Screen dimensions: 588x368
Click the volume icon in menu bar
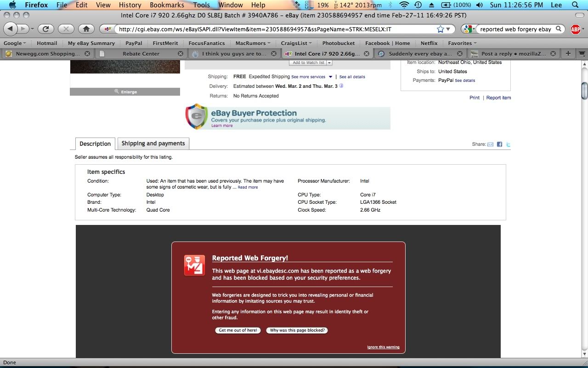480,5
